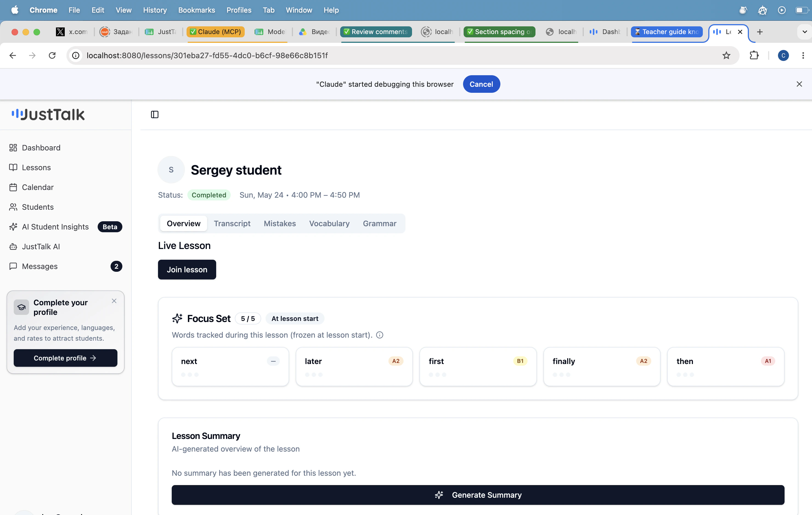Image resolution: width=812 pixels, height=515 pixels.
Task: Open the Profiles menu in menu bar
Action: [239, 10]
